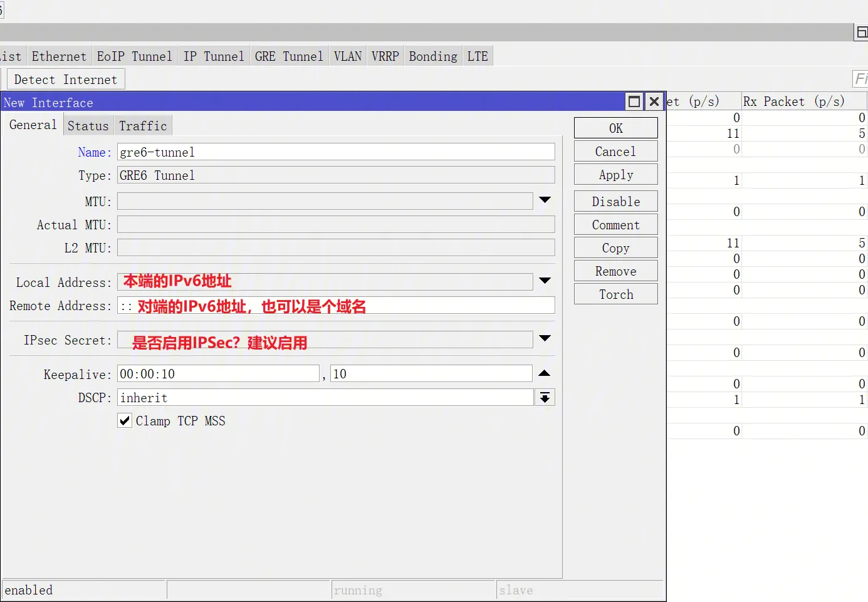The image size is (868, 602).
Task: Switch to the Status tab
Action: tap(88, 126)
